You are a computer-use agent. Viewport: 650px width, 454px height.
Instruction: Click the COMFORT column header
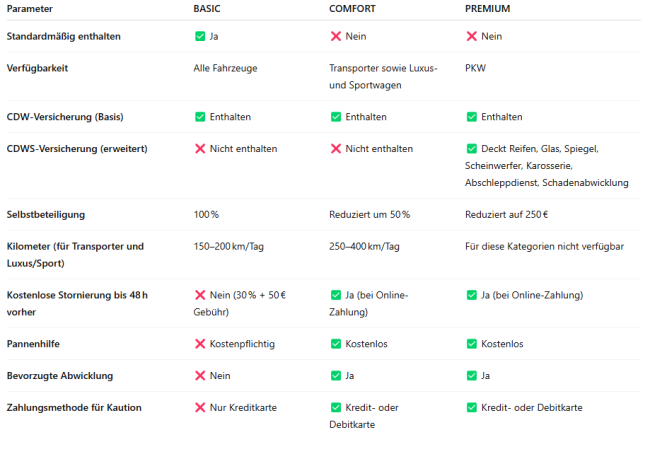(352, 9)
